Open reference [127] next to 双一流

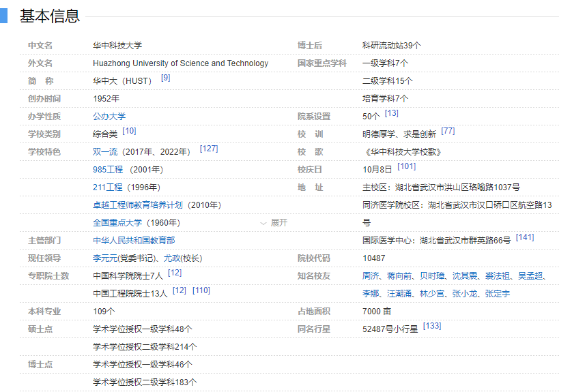point(209,149)
